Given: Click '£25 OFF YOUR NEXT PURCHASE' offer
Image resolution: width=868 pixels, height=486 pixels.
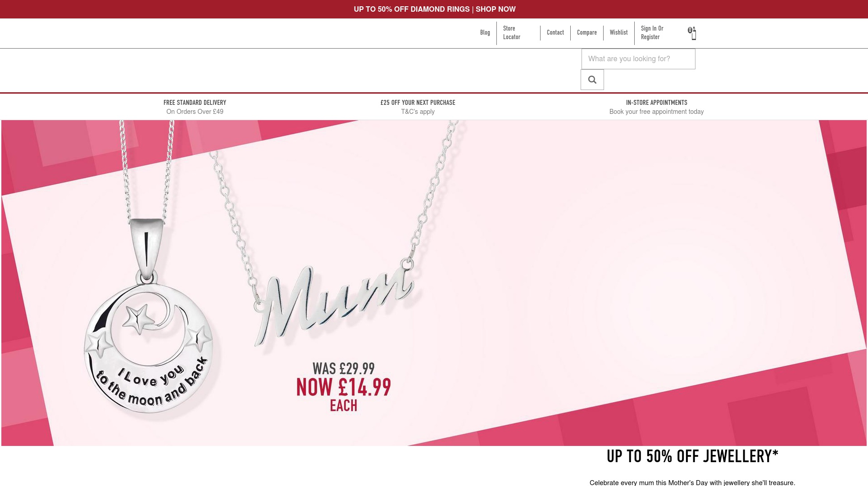Looking at the screenshot, I should [x=418, y=103].
